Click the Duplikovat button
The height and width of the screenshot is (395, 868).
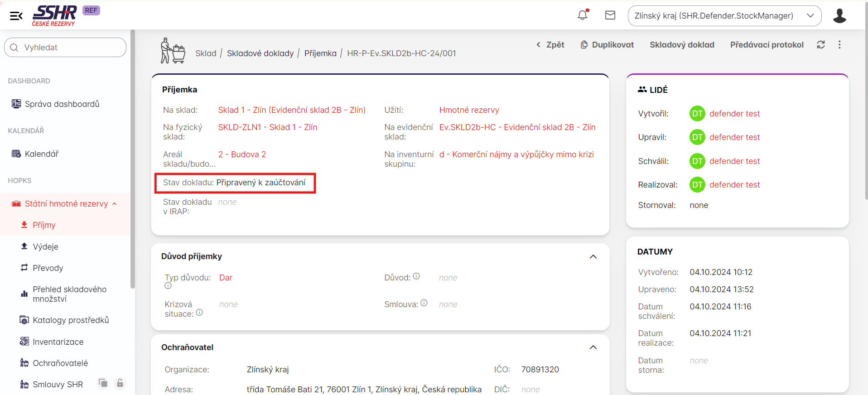607,45
